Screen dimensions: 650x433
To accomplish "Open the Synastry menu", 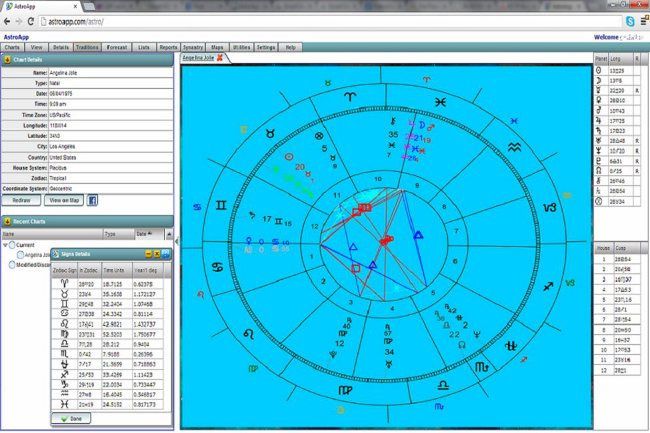I will click(194, 47).
